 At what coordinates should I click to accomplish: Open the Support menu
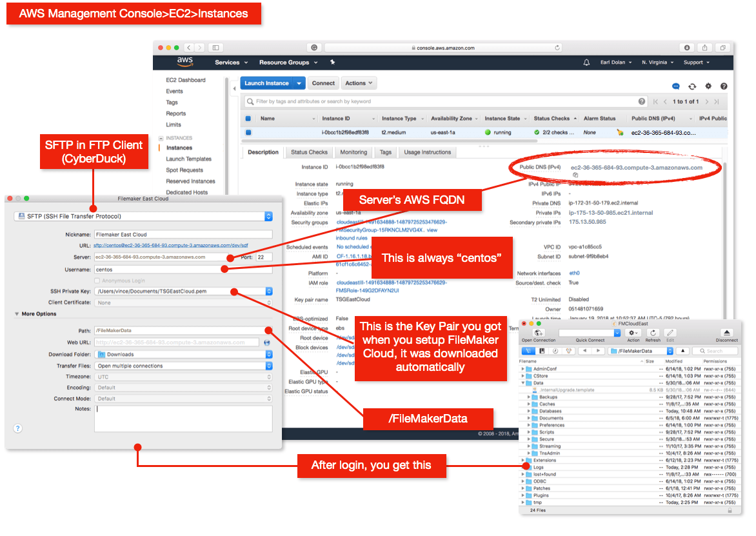tap(696, 62)
